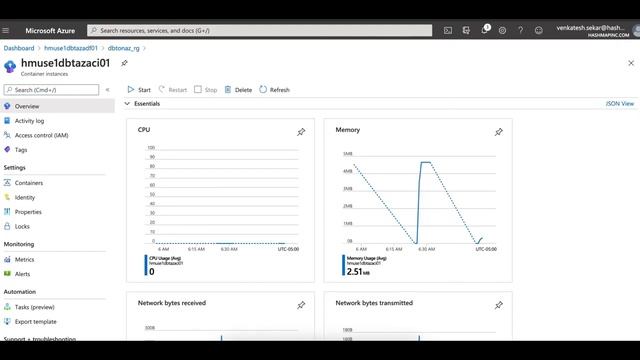
Task: Click the Tags icon in sidebar
Action: pos(7,150)
